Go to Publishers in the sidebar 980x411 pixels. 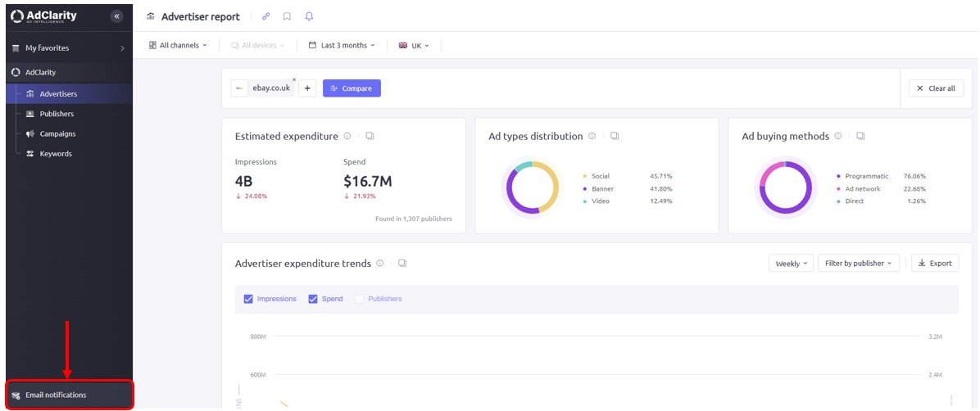click(x=57, y=114)
